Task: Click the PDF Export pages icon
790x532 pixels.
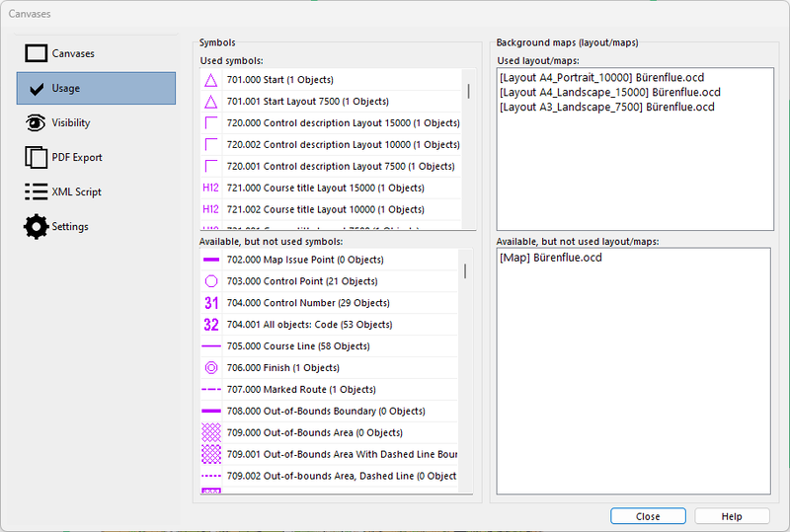Action: [x=36, y=158]
